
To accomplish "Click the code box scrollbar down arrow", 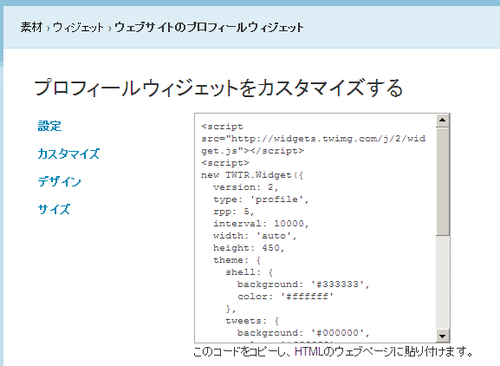I will [443, 336].
